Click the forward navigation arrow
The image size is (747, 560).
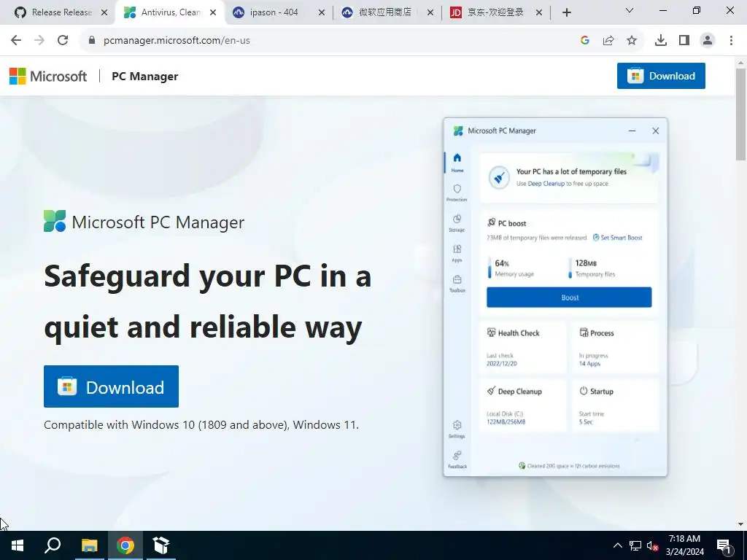coord(39,41)
